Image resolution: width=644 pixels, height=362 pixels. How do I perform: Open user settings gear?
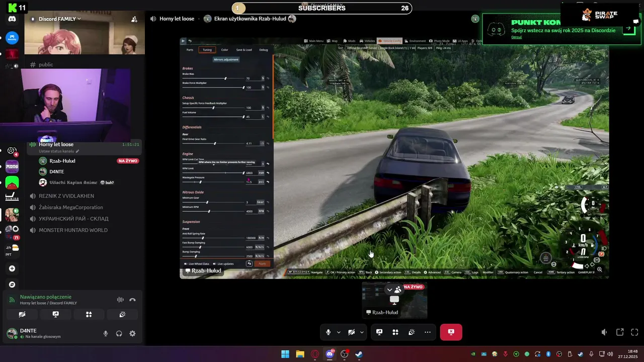coord(132,333)
